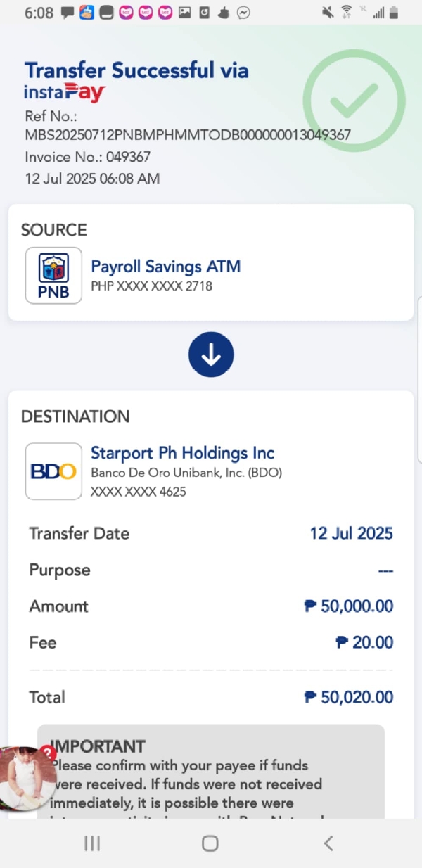422x868 pixels.
Task: Tap the Wi-Fi status icon
Action: coord(346,12)
